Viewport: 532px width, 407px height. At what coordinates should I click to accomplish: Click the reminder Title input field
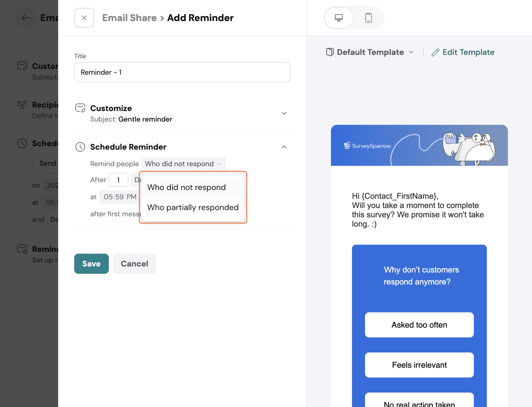182,72
